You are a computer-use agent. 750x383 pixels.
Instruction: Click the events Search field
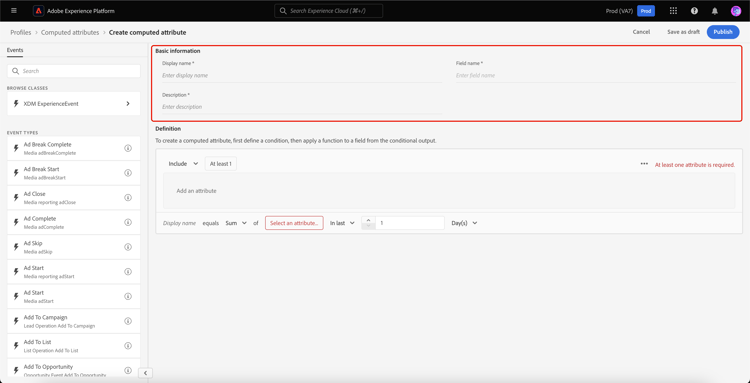74,71
